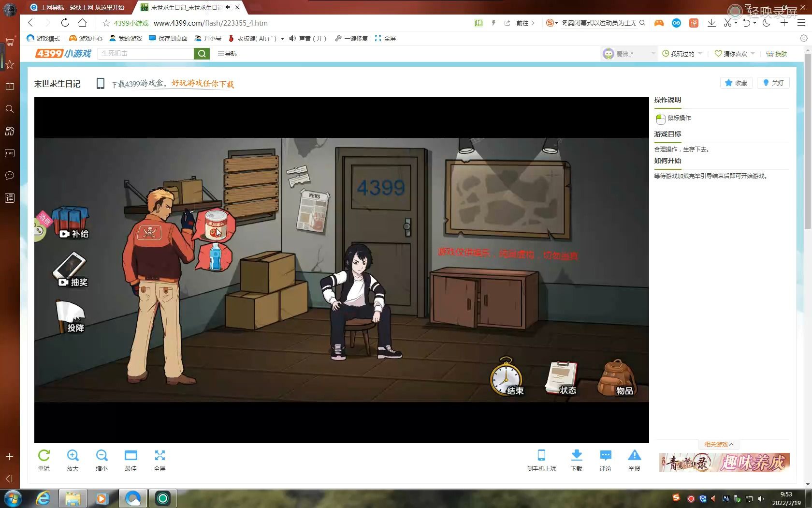Open 游戏中心 toolbar item
Image resolution: width=812 pixels, height=508 pixels.
coord(86,38)
